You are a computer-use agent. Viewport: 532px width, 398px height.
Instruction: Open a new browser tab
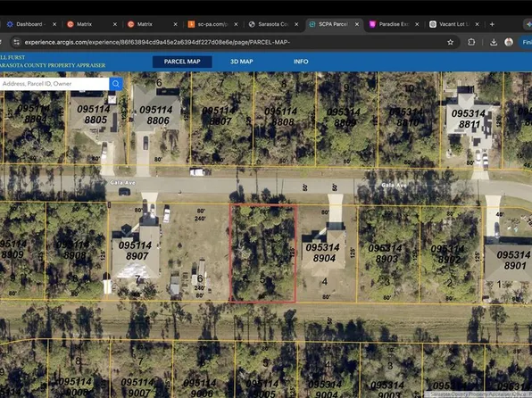492,24
